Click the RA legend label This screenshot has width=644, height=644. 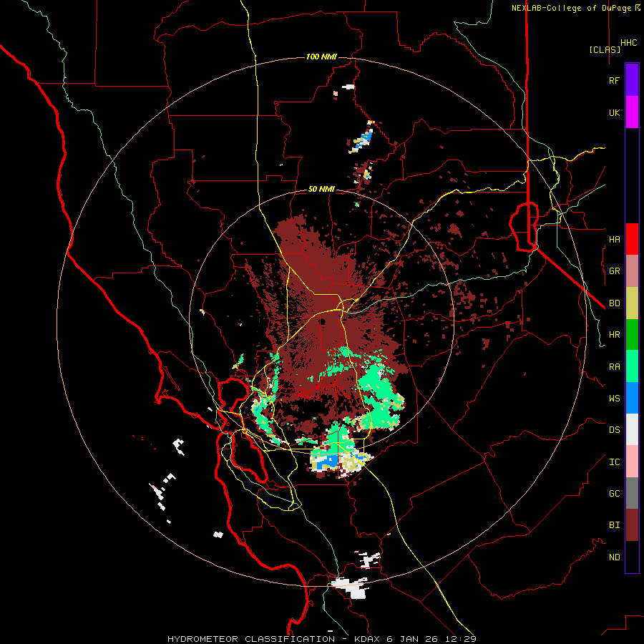(x=614, y=367)
